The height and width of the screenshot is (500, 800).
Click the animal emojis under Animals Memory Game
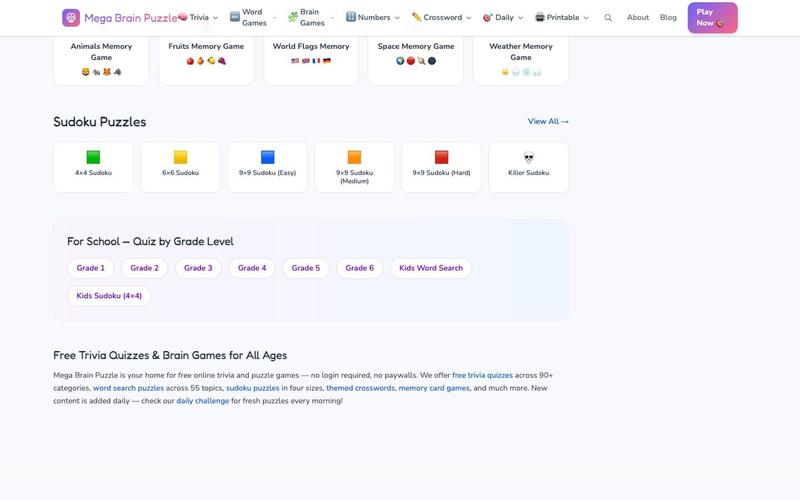tap(102, 72)
